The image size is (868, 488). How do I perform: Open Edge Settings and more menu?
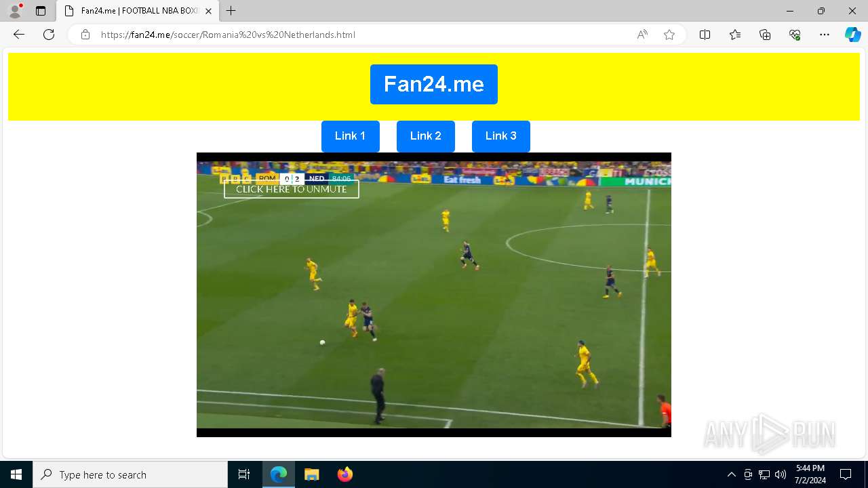[825, 35]
